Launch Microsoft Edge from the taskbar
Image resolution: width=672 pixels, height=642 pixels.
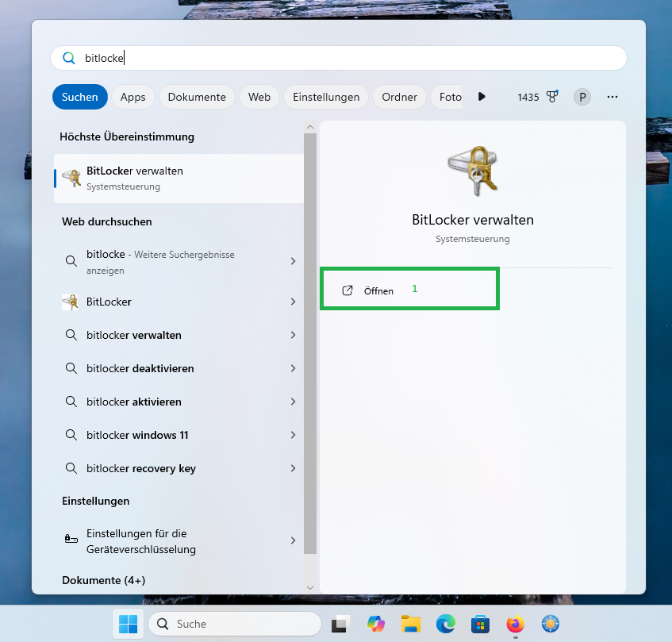pyautogui.click(x=446, y=624)
